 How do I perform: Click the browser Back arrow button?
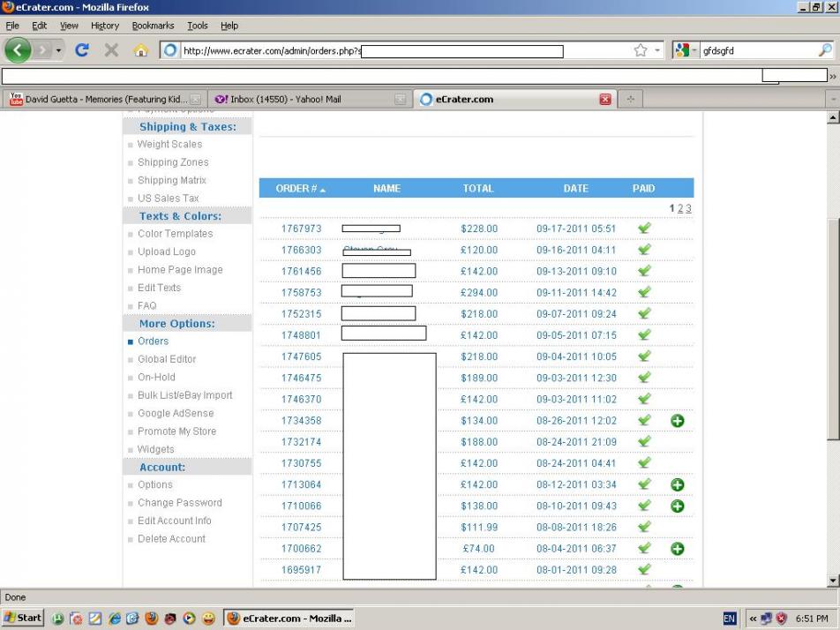coord(19,50)
